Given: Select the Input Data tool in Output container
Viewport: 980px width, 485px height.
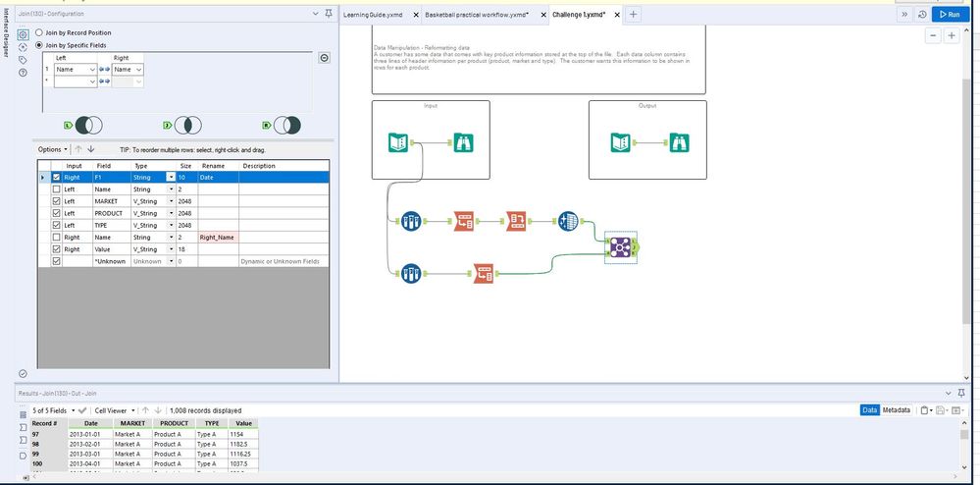Looking at the screenshot, I should pyautogui.click(x=621, y=142).
